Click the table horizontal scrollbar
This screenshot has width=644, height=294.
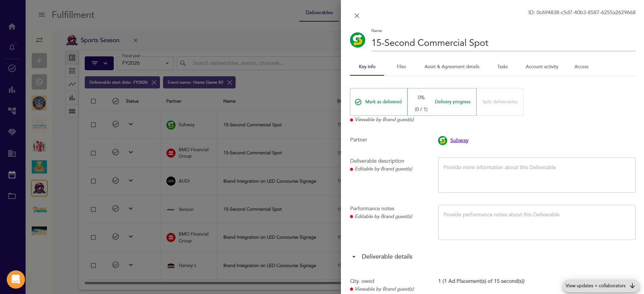(213, 283)
